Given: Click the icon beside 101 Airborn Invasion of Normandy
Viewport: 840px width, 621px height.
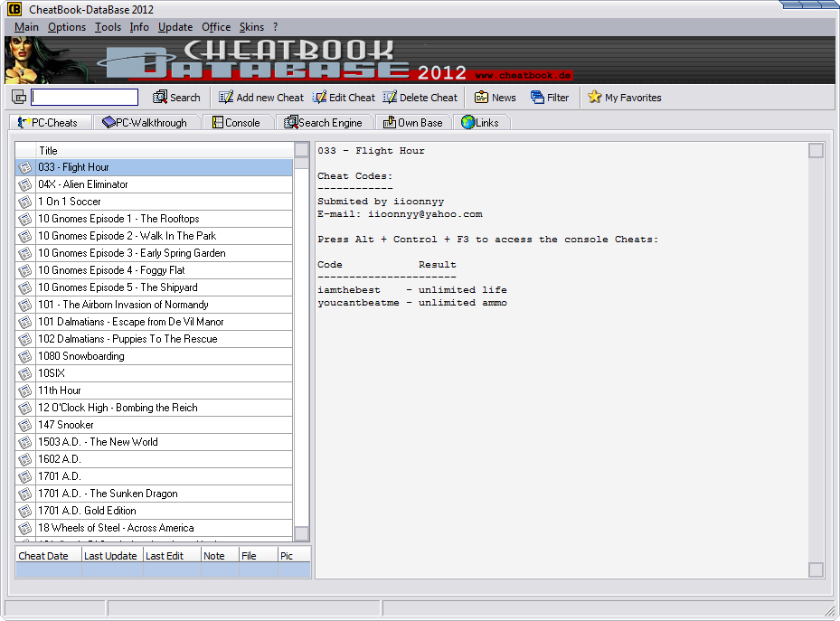Looking at the screenshot, I should [x=25, y=305].
